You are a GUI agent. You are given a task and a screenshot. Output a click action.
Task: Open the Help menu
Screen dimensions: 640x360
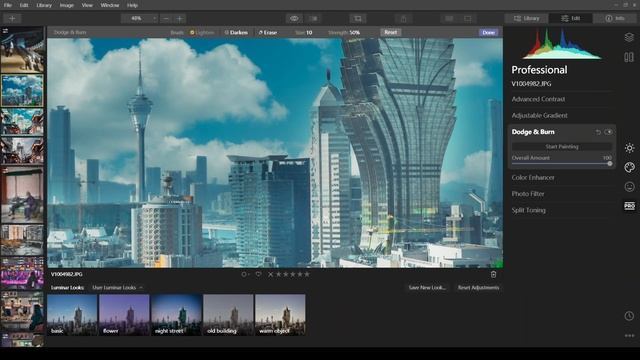(x=132, y=5)
